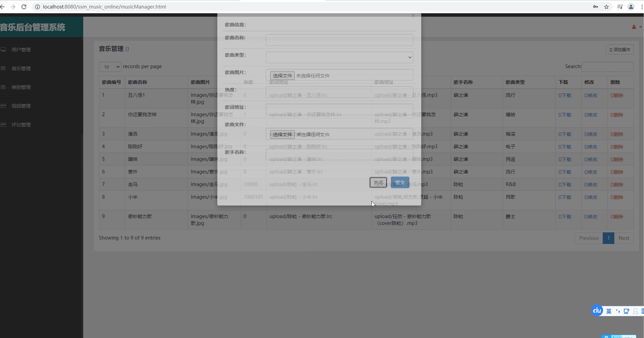Click the icon beside 类别管理 in sidebar

tap(3, 87)
